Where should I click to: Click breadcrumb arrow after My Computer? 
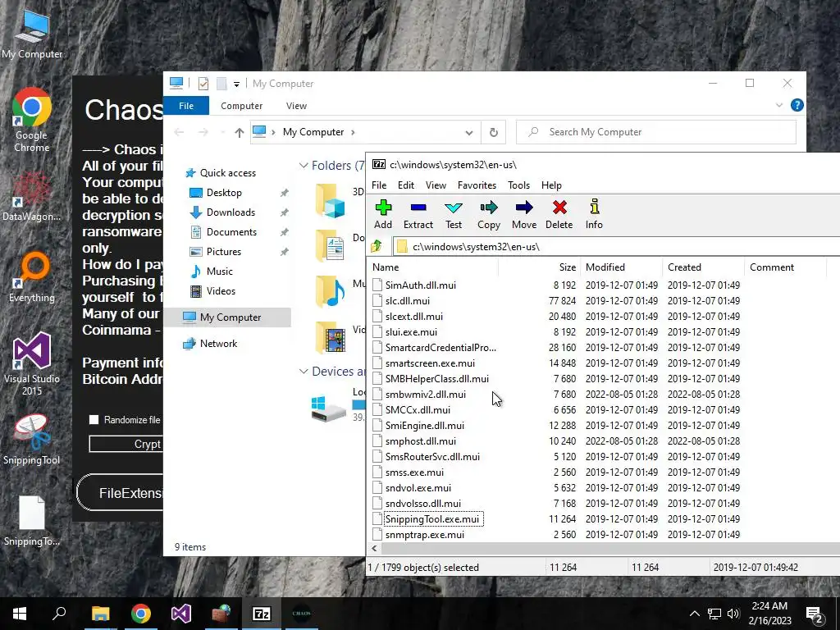[353, 132]
